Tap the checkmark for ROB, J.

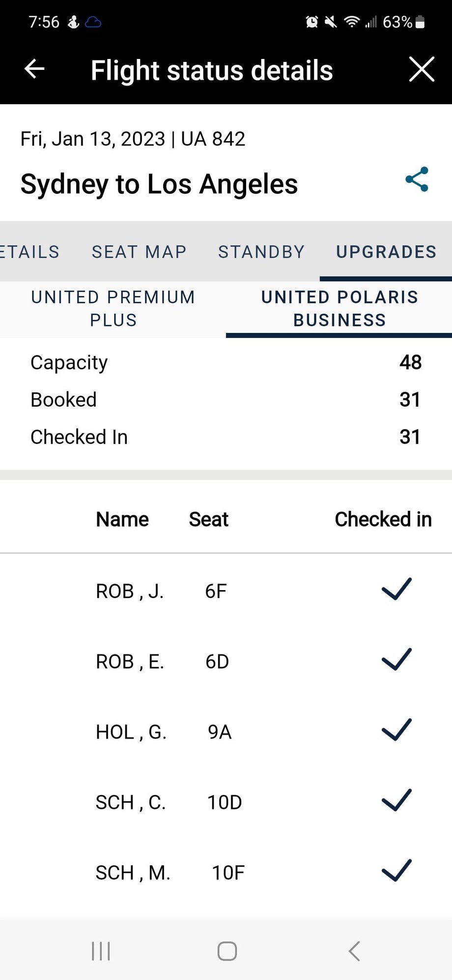point(396,589)
